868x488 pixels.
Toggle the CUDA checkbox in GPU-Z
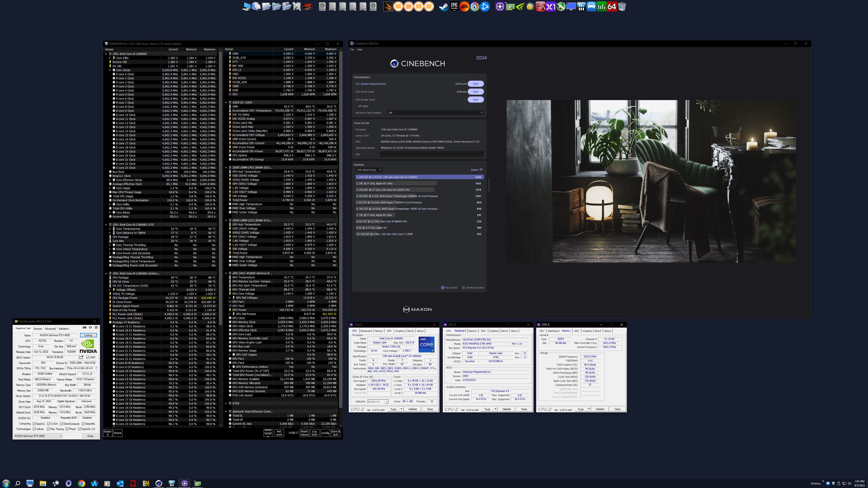49,424
